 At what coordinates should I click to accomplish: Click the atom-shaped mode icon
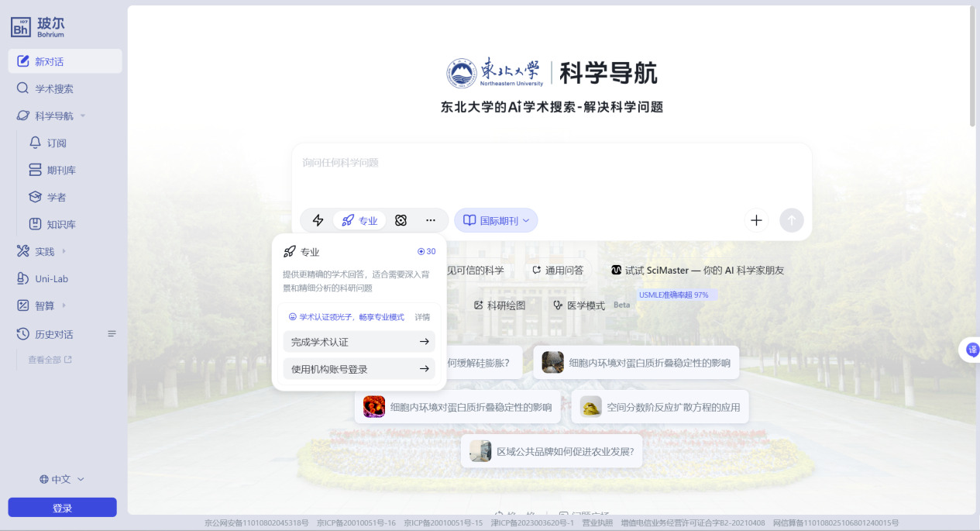point(401,220)
